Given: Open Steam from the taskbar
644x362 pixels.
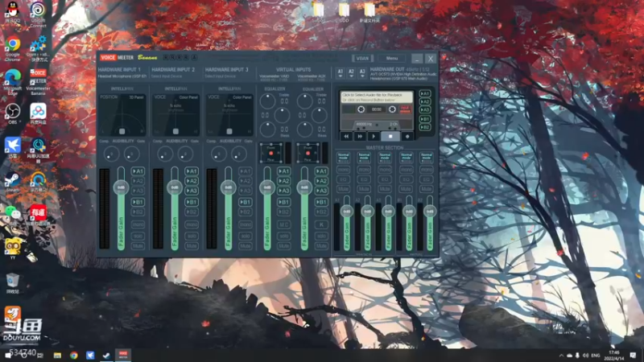Looking at the screenshot, I should [106, 355].
